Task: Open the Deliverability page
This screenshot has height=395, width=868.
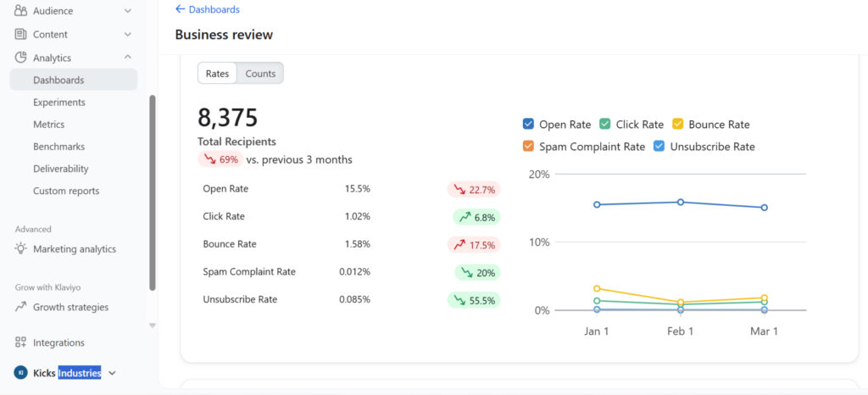Action: (x=60, y=169)
